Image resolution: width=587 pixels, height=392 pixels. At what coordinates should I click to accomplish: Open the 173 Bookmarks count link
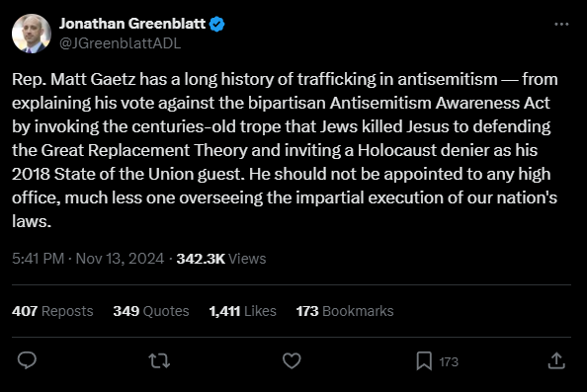[x=345, y=311]
